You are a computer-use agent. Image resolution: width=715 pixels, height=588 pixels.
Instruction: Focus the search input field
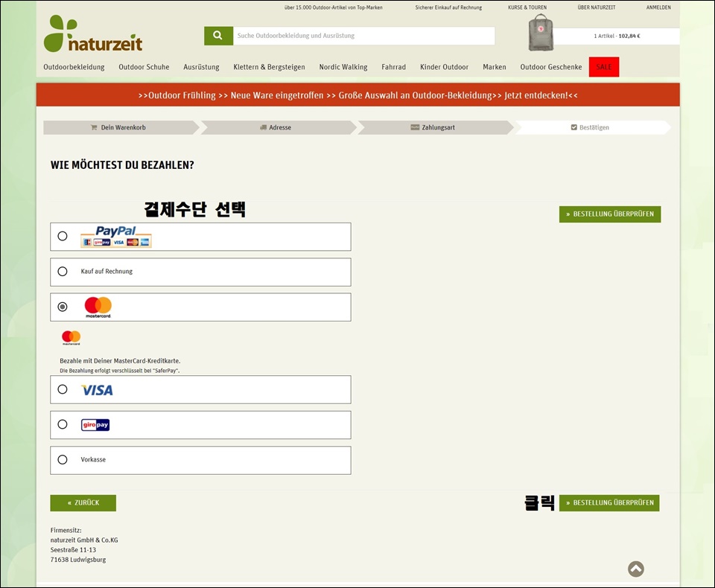364,36
